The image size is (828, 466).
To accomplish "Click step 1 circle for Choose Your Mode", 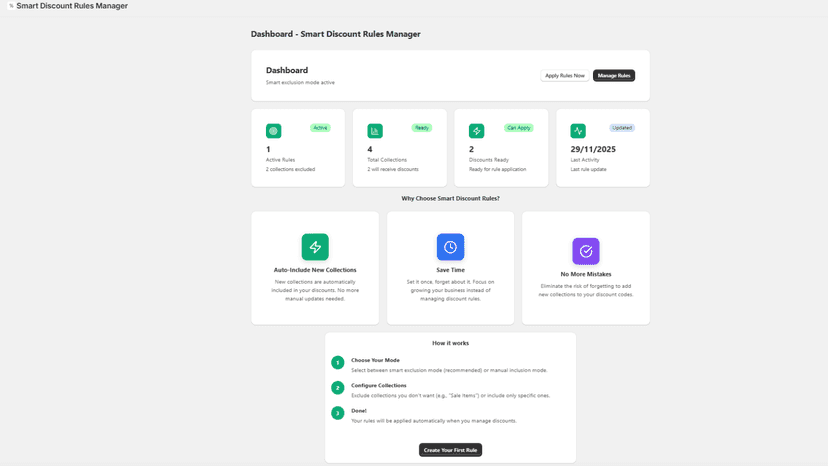I will click(x=337, y=362).
